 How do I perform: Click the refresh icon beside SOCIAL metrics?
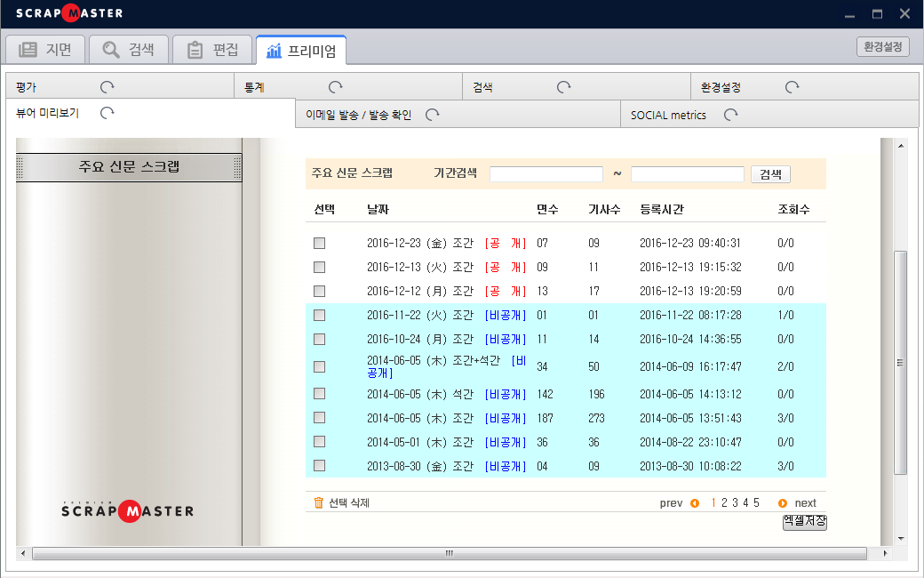pos(731,115)
